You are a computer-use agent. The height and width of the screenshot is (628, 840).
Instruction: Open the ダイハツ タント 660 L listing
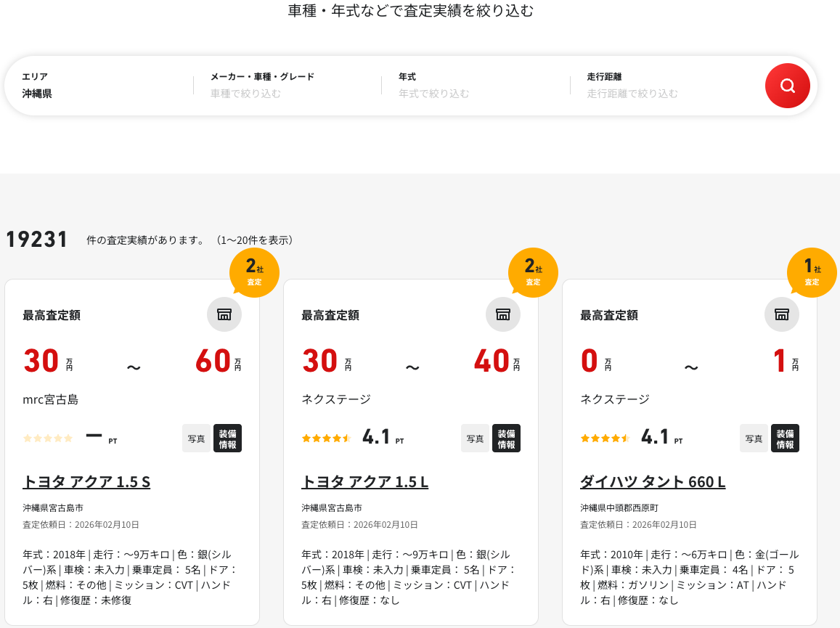pos(653,481)
